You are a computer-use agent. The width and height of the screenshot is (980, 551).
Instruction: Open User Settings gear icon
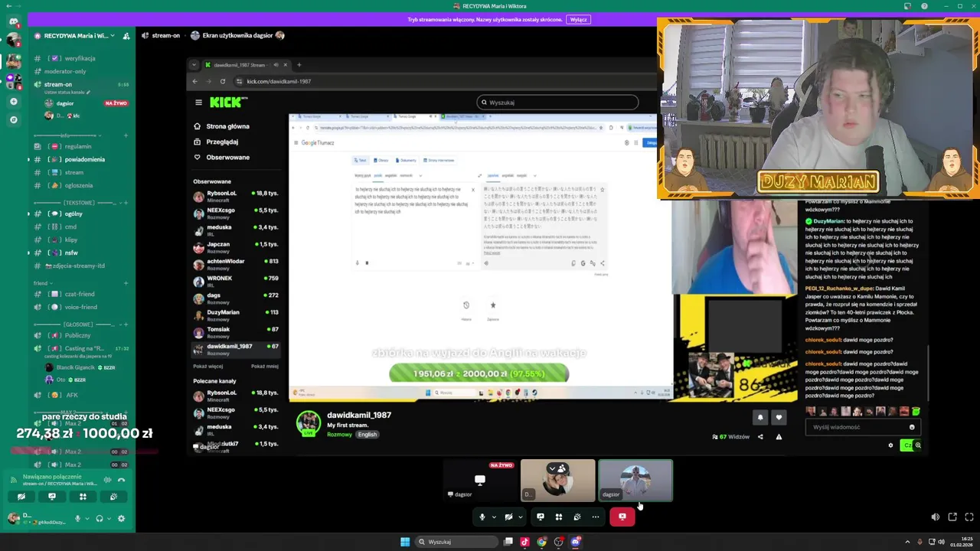click(x=121, y=518)
